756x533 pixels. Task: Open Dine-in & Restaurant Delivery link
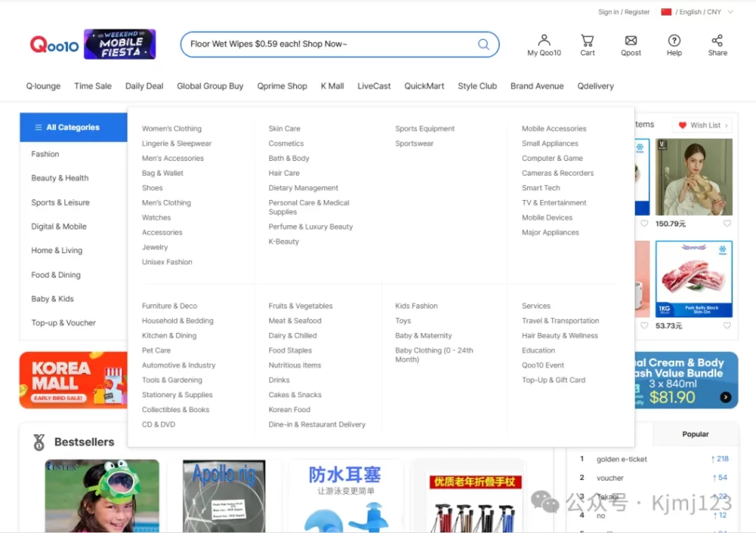point(317,424)
